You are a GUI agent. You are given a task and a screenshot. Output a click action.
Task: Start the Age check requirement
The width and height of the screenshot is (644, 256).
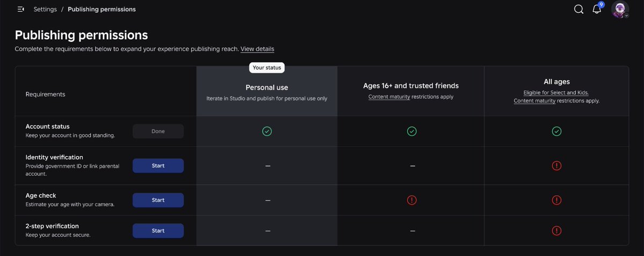tap(158, 200)
